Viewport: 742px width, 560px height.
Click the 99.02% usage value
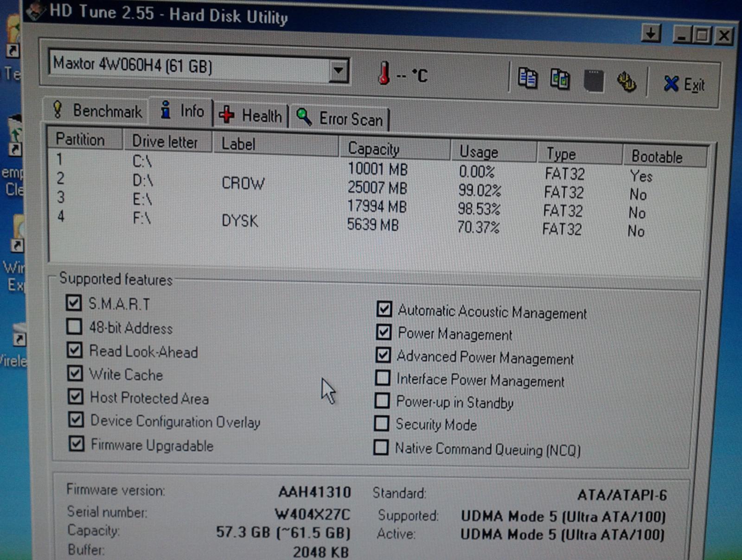pyautogui.click(x=480, y=191)
